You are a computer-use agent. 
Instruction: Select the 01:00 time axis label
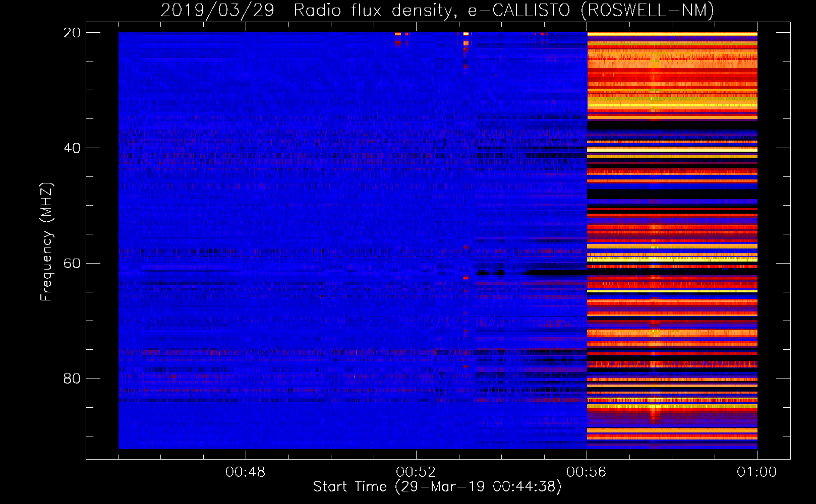pos(757,472)
